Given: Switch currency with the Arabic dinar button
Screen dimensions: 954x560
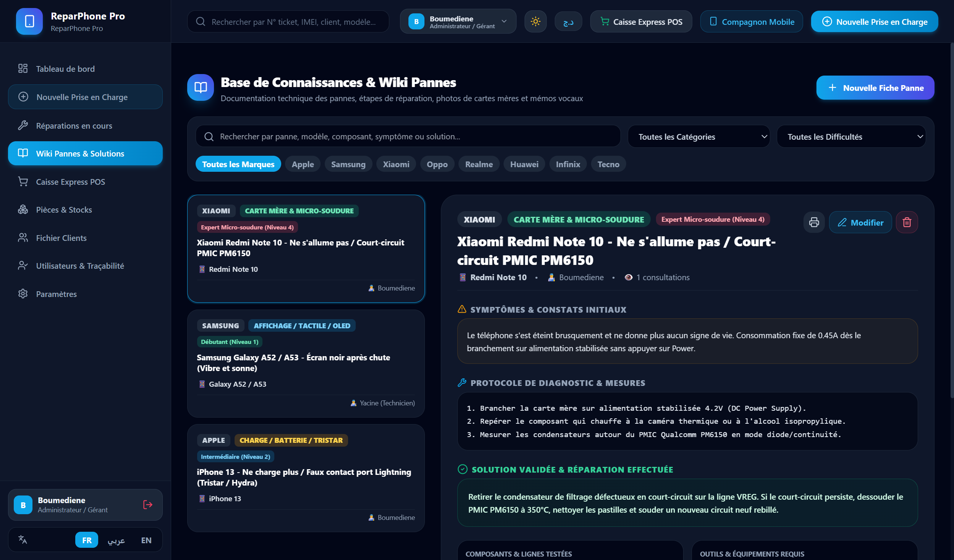Looking at the screenshot, I should [x=568, y=21].
